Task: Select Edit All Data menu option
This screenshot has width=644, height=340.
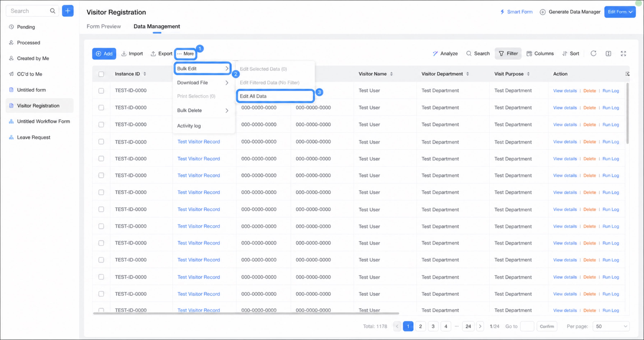Action: pos(275,96)
